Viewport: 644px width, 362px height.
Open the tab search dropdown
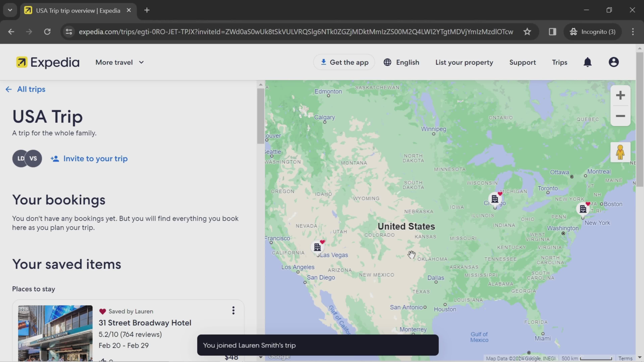tap(10, 10)
